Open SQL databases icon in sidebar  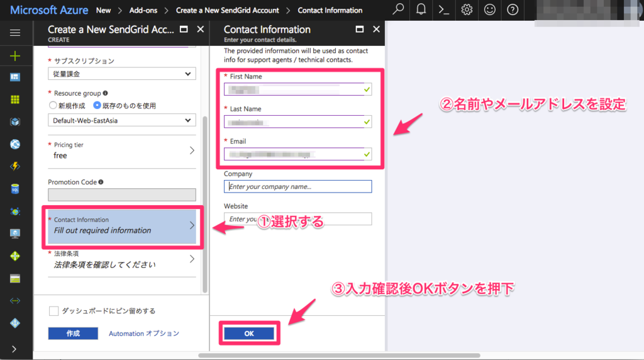(15, 189)
